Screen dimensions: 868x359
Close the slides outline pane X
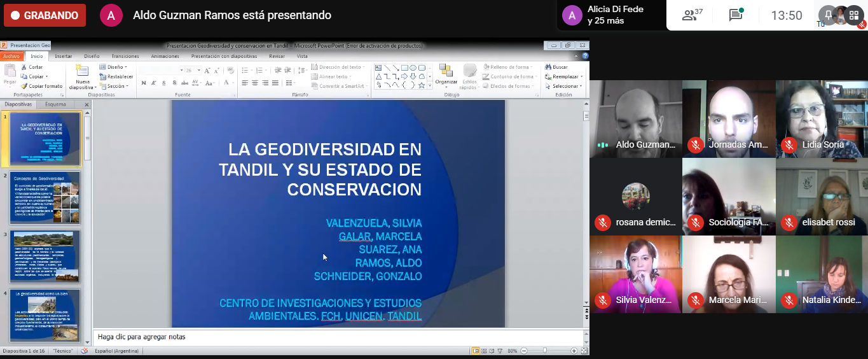coord(86,104)
